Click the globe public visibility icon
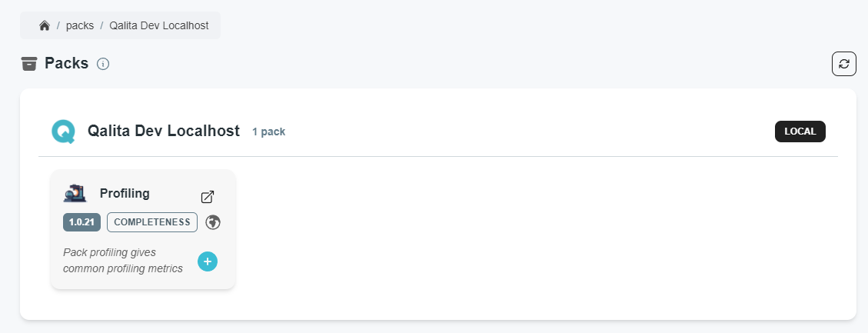This screenshot has height=333, width=868. pyautogui.click(x=213, y=222)
